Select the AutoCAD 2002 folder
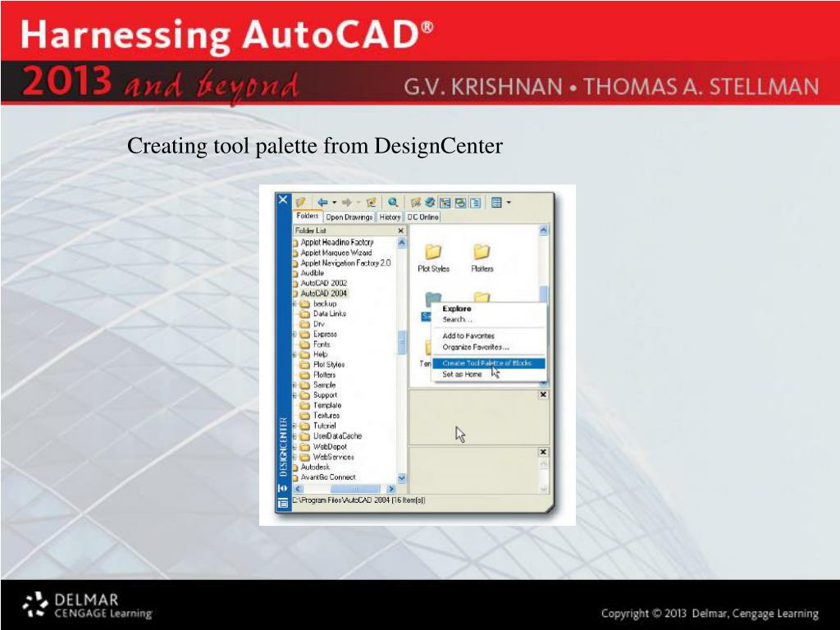The image size is (840, 630). (x=323, y=283)
